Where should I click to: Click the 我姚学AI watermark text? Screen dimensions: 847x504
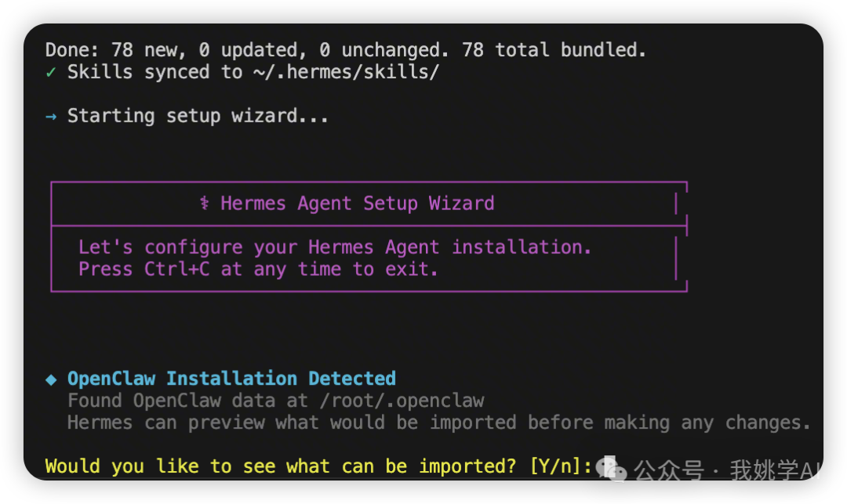coord(775,470)
